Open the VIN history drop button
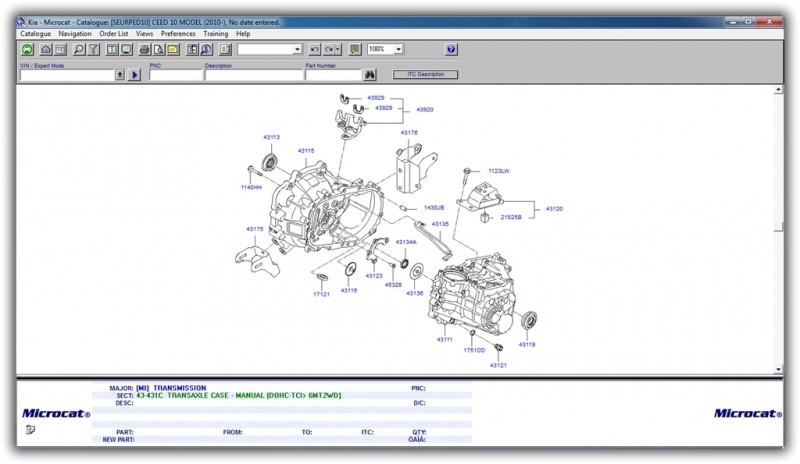This screenshot has height=464, width=800. [x=119, y=75]
